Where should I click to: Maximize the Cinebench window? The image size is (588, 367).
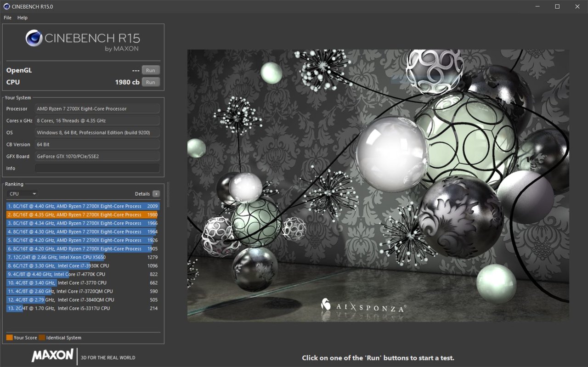[x=557, y=6]
